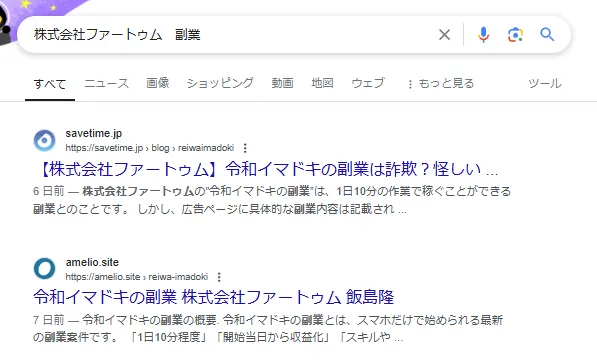
Task: Click the savetime.jp site favicon
Action: [45, 140]
